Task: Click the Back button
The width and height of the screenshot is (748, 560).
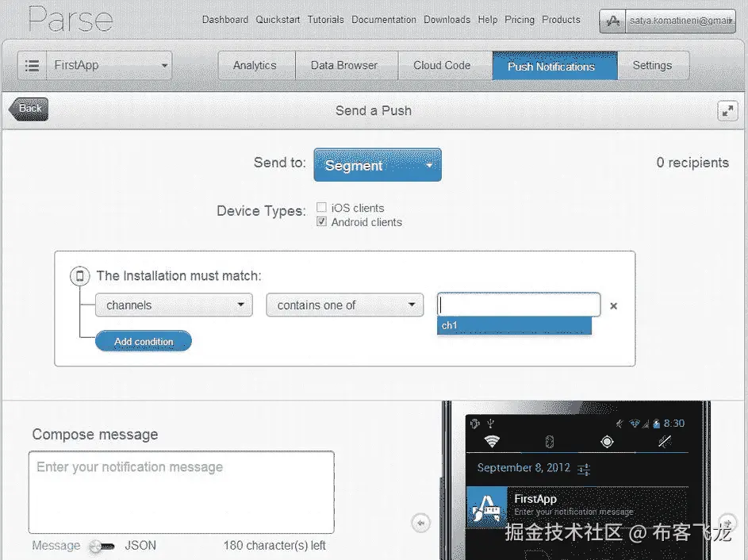Action: click(x=29, y=109)
